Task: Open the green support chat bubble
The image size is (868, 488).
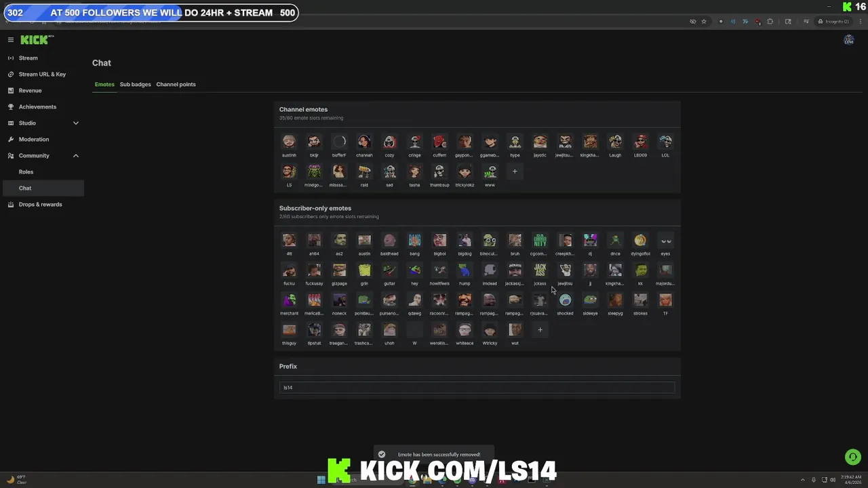Action: point(852,457)
